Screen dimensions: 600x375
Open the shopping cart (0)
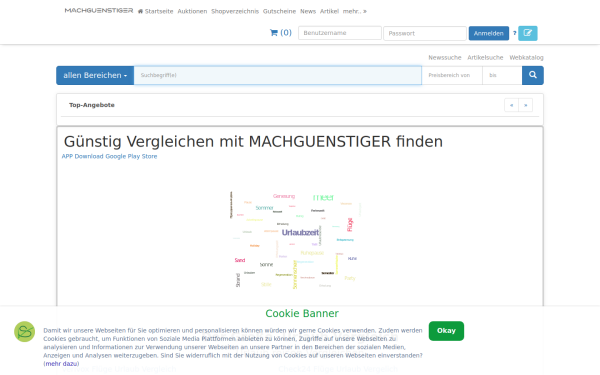coord(280,33)
